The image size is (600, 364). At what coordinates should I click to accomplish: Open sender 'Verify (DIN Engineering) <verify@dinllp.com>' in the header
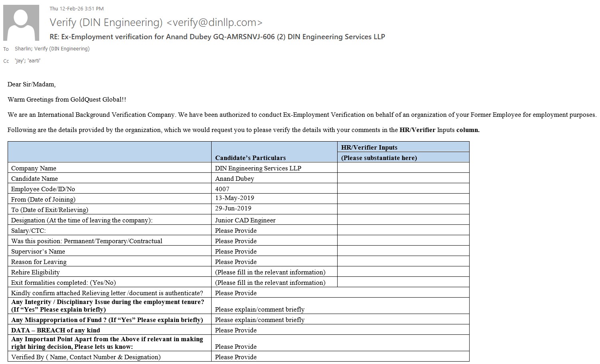point(156,22)
